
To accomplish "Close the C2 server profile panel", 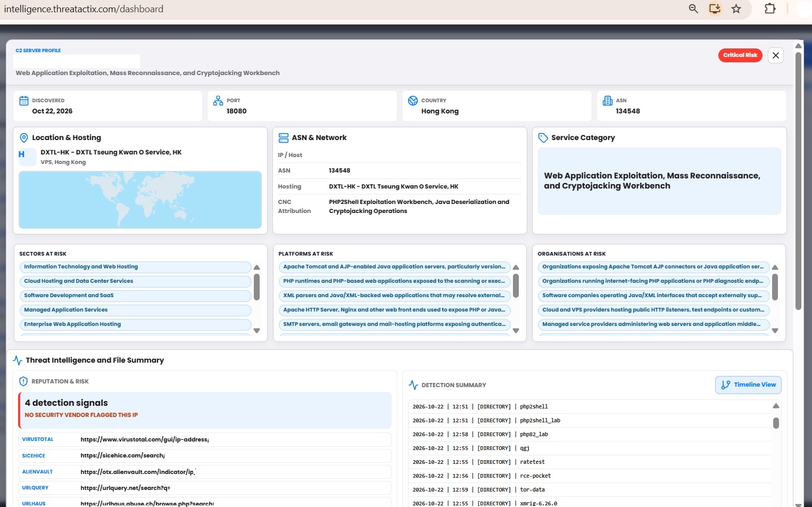I will click(x=776, y=55).
